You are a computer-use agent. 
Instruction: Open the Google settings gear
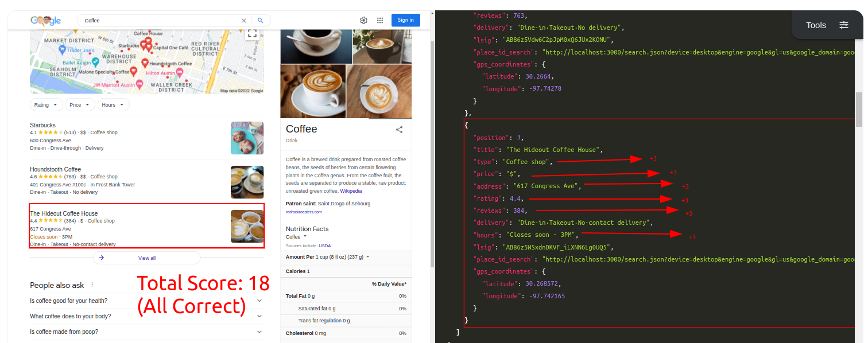click(x=363, y=20)
